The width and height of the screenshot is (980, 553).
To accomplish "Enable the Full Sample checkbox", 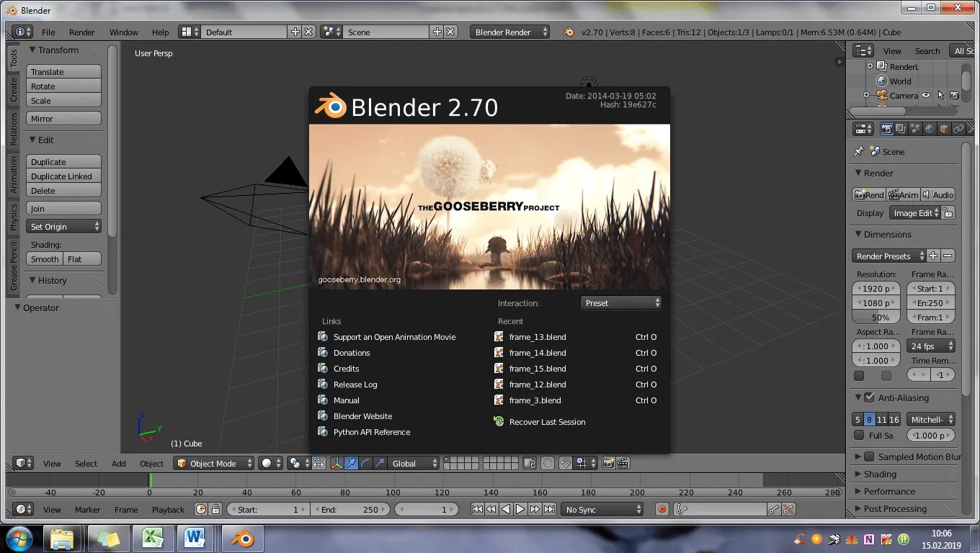I will (x=859, y=435).
